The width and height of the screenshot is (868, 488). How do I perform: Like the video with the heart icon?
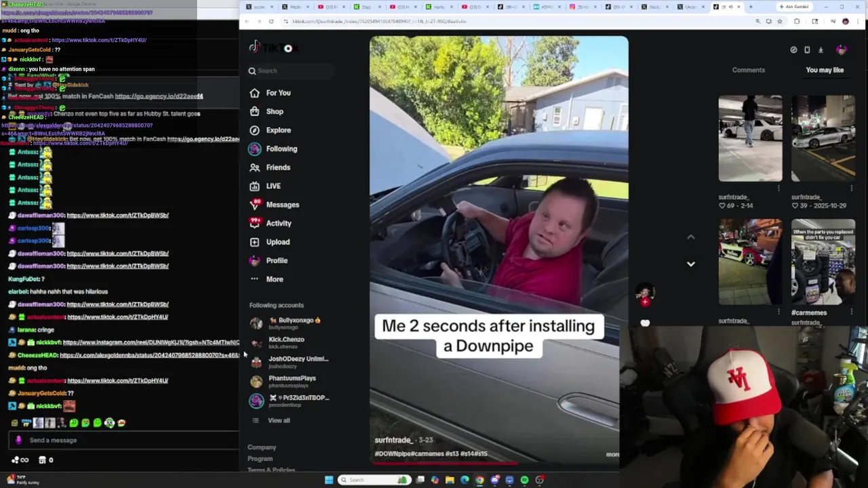645,324
